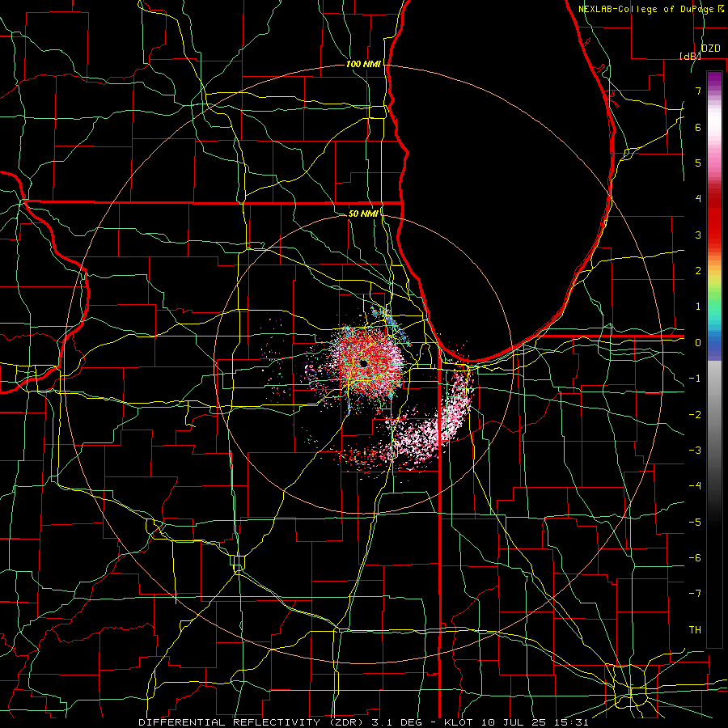Pick the -6 label on the dB scale
Viewport: 728px width, 728px height.
pyautogui.click(x=695, y=557)
